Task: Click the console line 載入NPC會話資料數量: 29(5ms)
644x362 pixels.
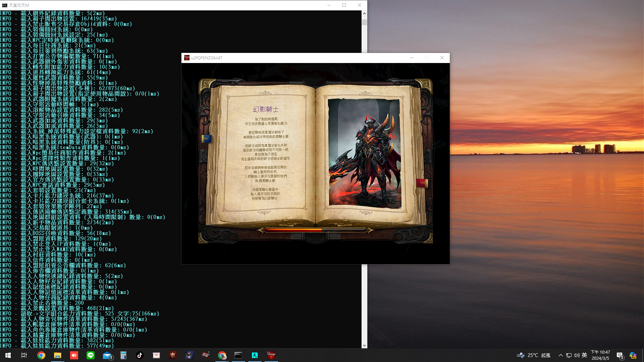Action: (x=63, y=185)
